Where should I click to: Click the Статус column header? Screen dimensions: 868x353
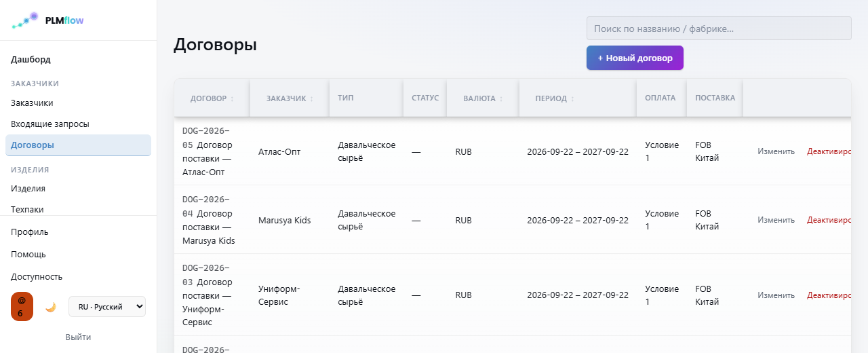tap(425, 98)
